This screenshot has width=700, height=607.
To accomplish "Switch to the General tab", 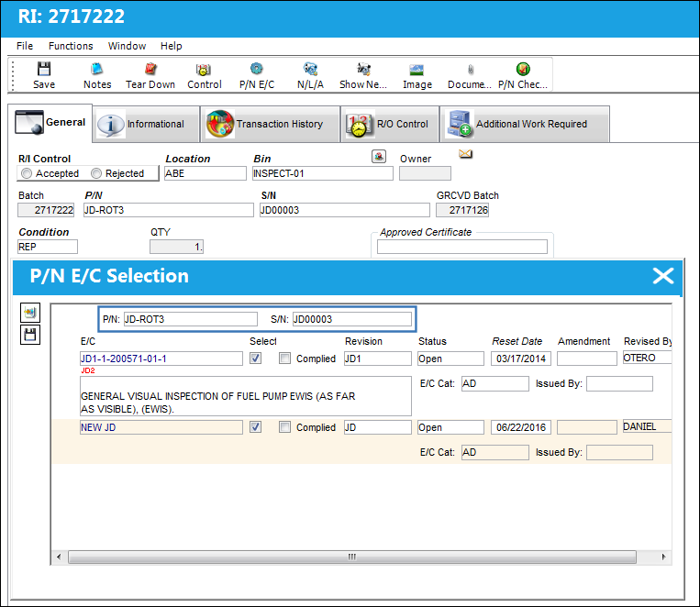I will [50, 123].
